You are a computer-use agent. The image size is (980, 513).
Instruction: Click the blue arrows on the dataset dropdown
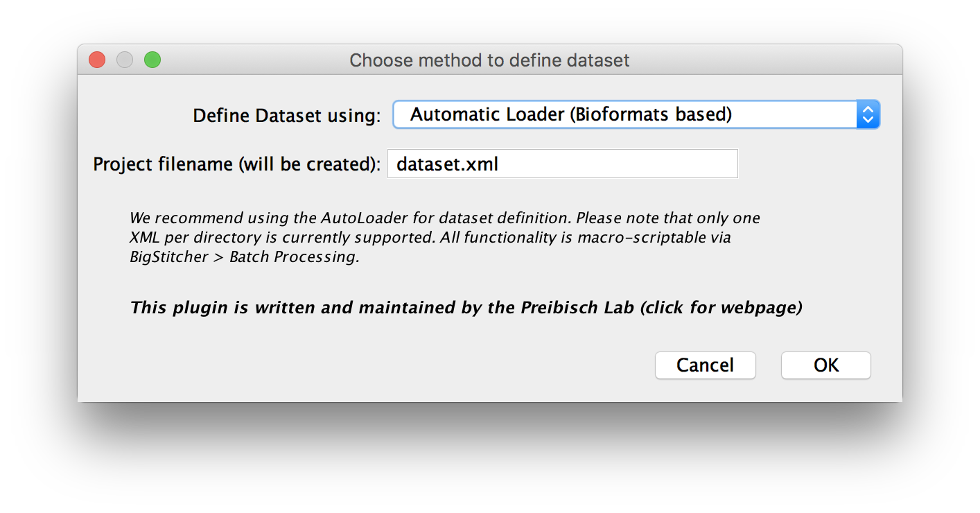click(868, 114)
